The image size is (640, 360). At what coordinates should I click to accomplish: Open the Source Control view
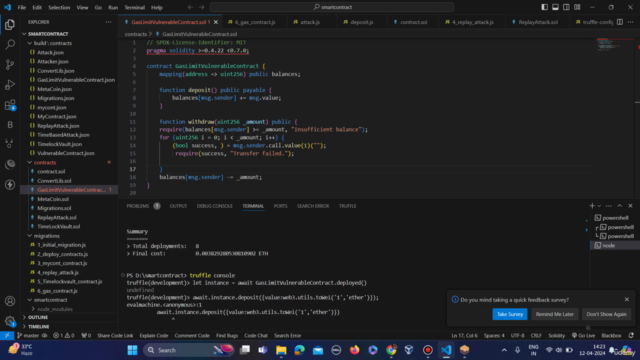(10, 64)
